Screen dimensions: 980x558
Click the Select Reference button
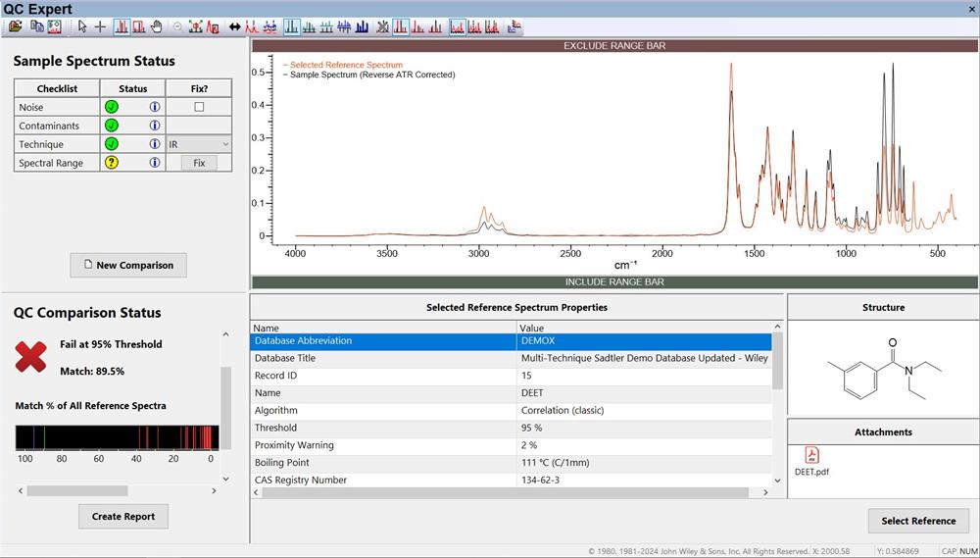[918, 521]
